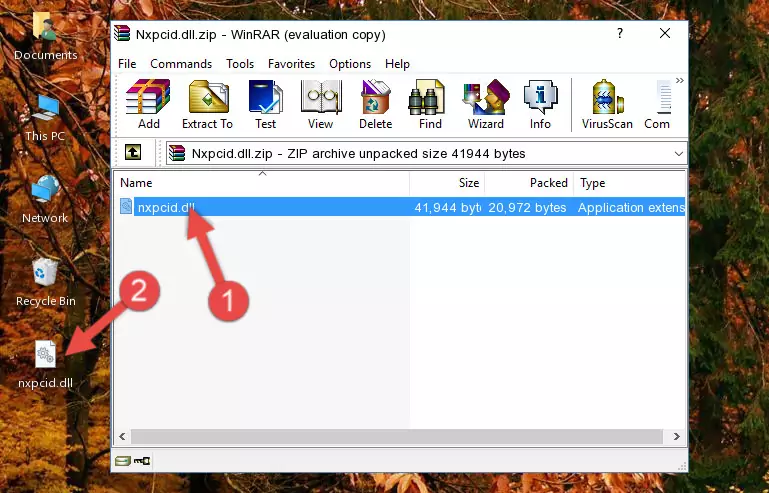This screenshot has height=493, width=769.
Task: Click the Extract To toolbar icon
Action: pyautogui.click(x=207, y=104)
